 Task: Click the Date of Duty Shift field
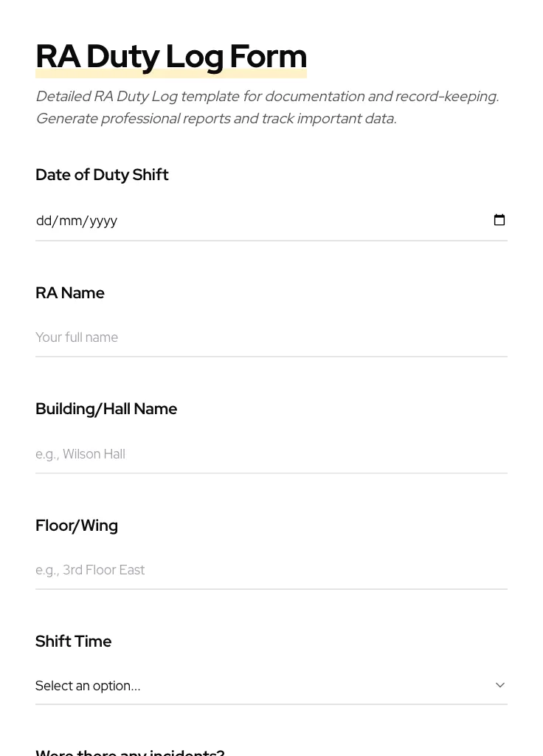(x=221, y=220)
